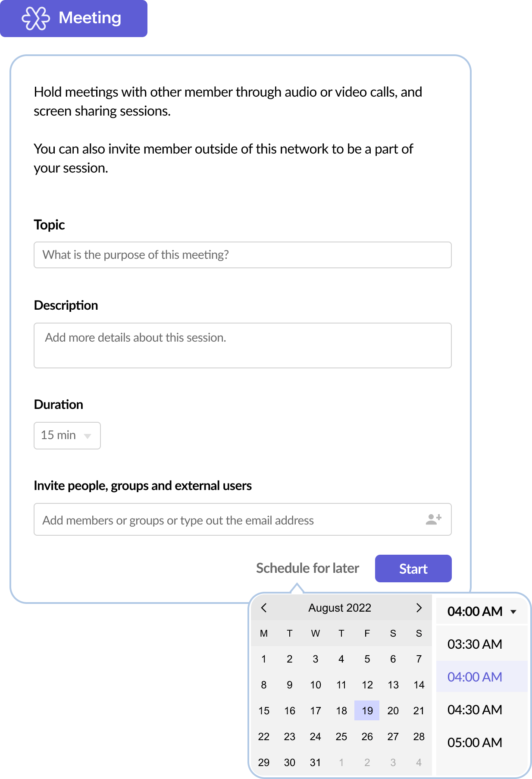This screenshot has width=532, height=779.
Task: Choose 04:30 AM time option
Action: pos(475,710)
